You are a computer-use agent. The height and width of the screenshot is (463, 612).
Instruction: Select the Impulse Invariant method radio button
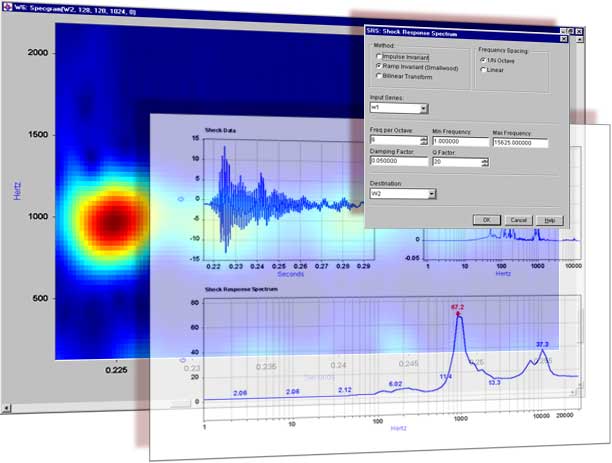[379, 57]
